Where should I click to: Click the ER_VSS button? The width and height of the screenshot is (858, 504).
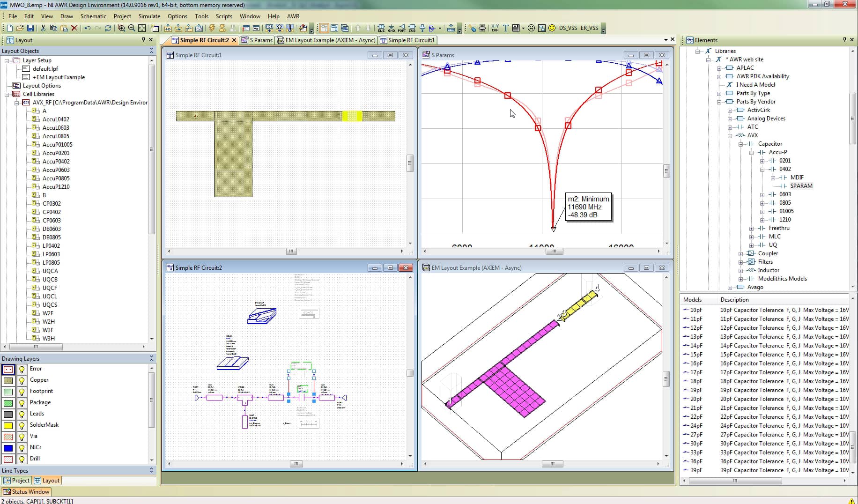tap(590, 29)
